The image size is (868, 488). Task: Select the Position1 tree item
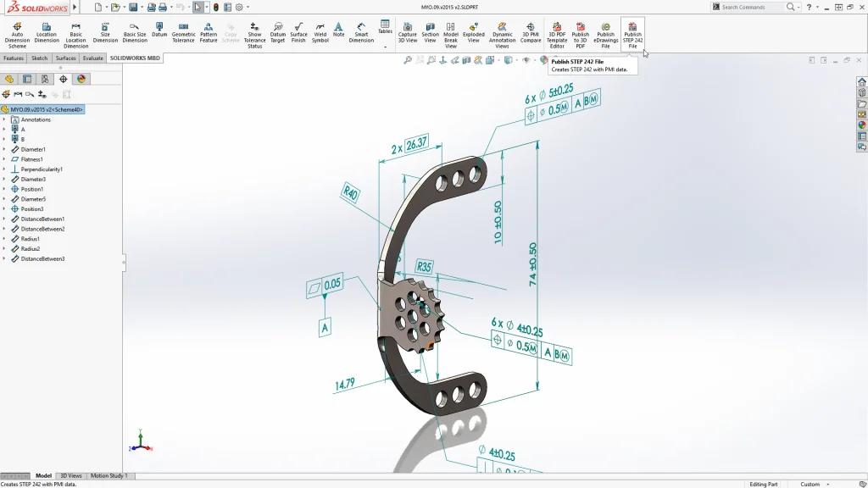coord(32,189)
